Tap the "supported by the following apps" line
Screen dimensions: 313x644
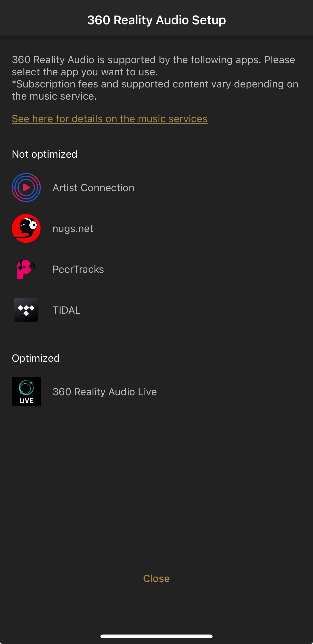coord(153,60)
